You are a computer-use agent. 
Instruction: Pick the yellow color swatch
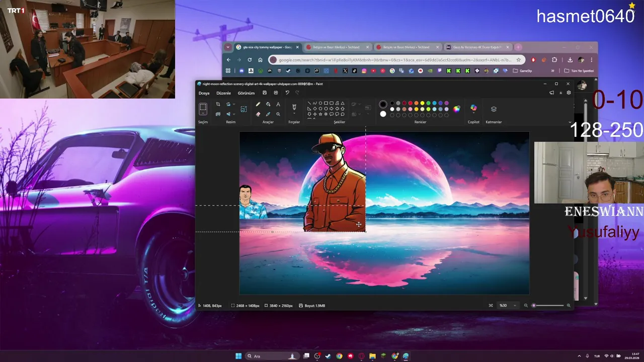(422, 103)
